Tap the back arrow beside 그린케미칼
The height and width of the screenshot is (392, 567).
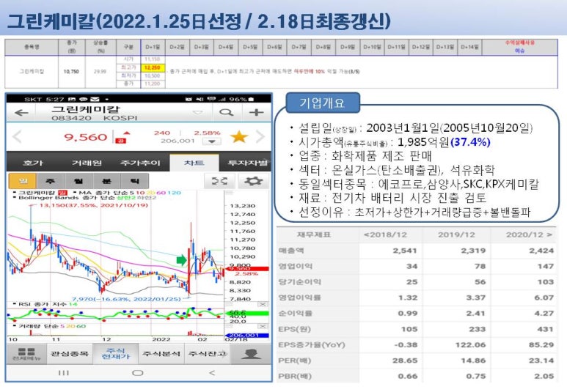tap(21, 113)
